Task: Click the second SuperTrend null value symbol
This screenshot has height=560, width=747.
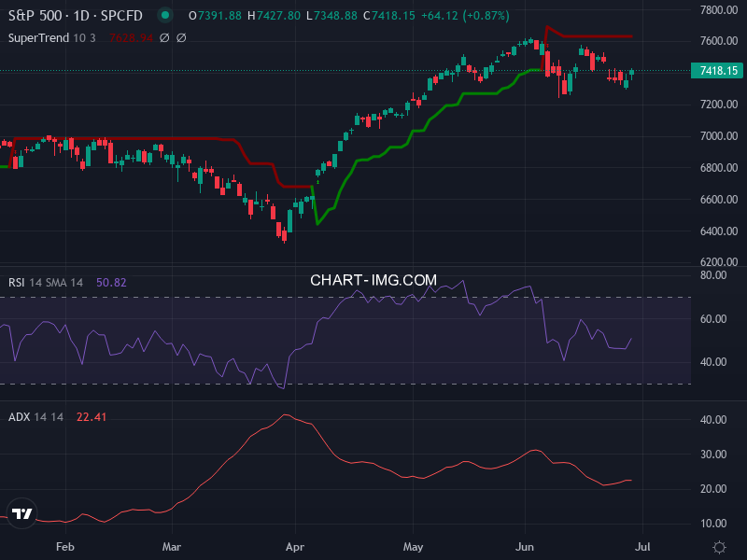Action: click(x=181, y=37)
